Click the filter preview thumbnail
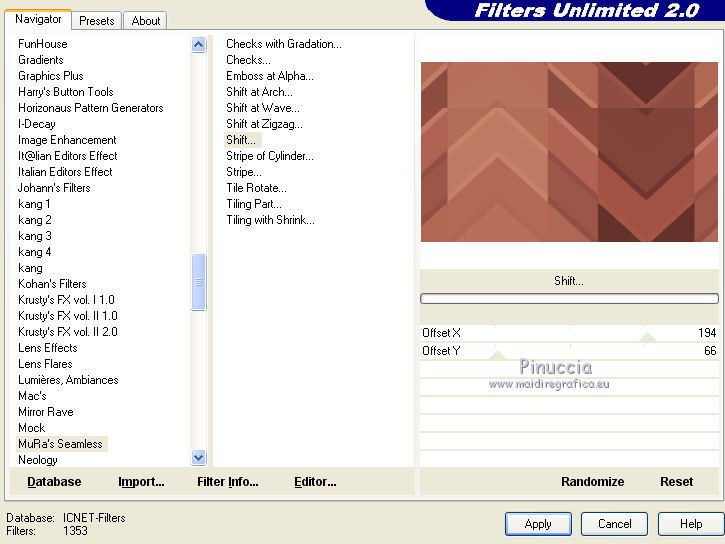 [569, 152]
